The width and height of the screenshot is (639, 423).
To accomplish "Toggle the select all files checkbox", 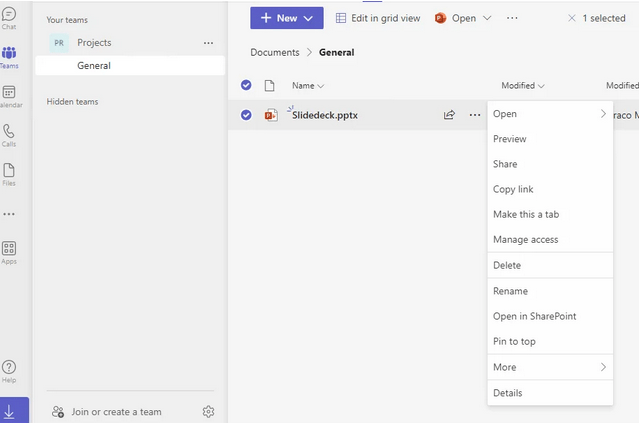I will [246, 85].
